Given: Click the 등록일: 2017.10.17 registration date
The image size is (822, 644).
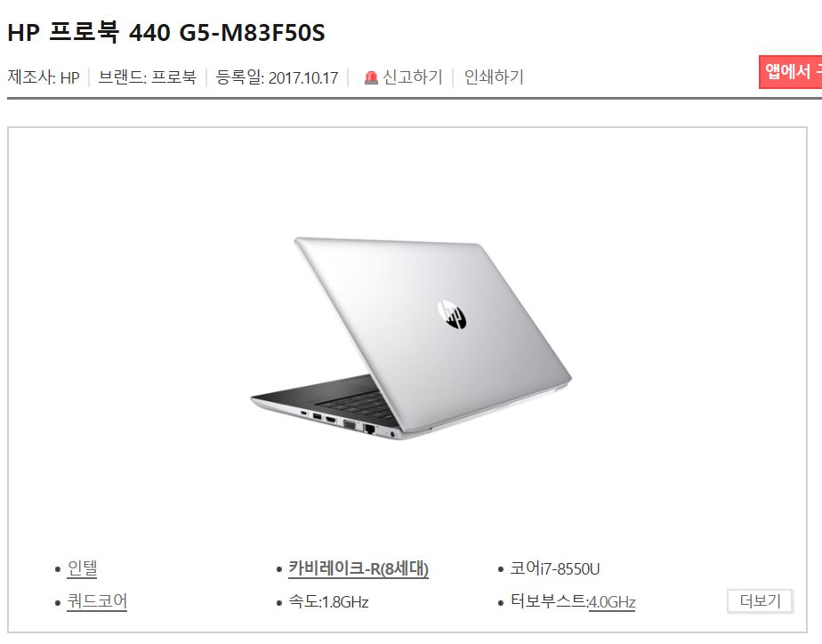Looking at the screenshot, I should pos(277,77).
